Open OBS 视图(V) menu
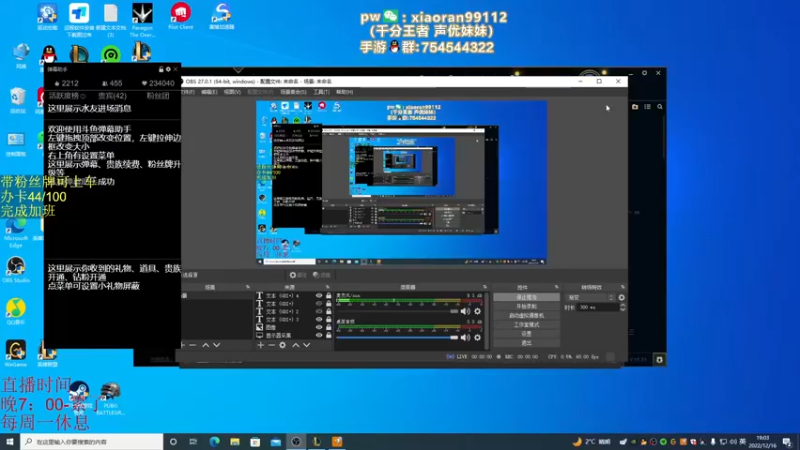 coord(232,92)
